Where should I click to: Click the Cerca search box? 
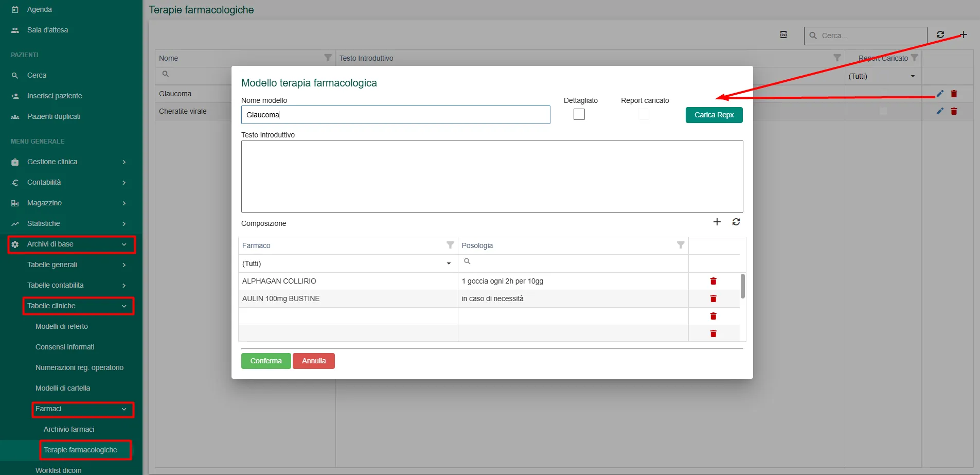click(x=866, y=36)
